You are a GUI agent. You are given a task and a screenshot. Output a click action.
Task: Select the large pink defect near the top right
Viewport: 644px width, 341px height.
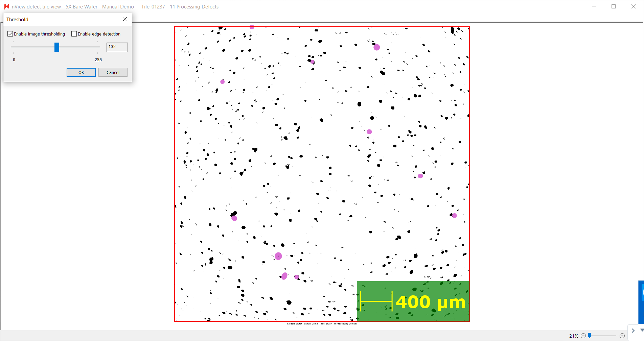point(376,47)
